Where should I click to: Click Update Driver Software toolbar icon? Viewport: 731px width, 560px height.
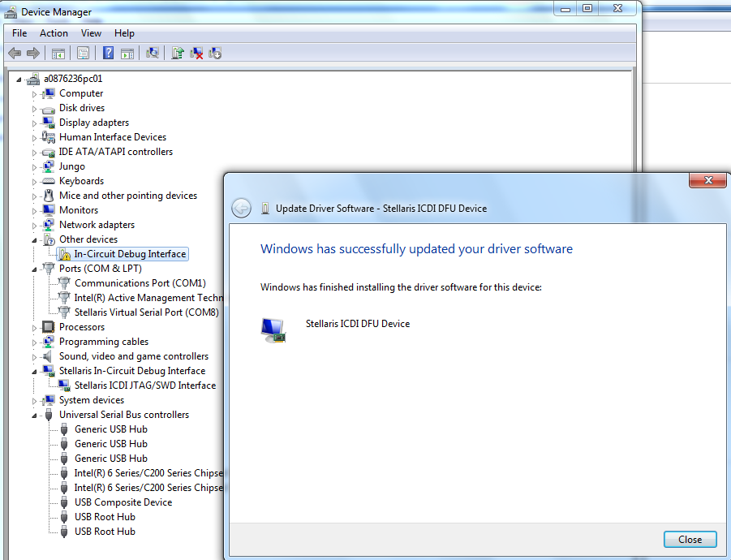point(178,53)
